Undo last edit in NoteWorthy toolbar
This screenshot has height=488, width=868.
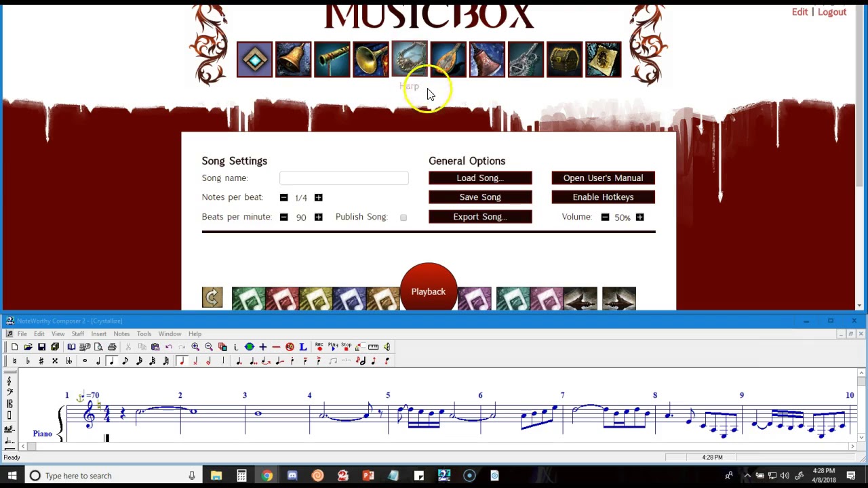[x=169, y=347]
